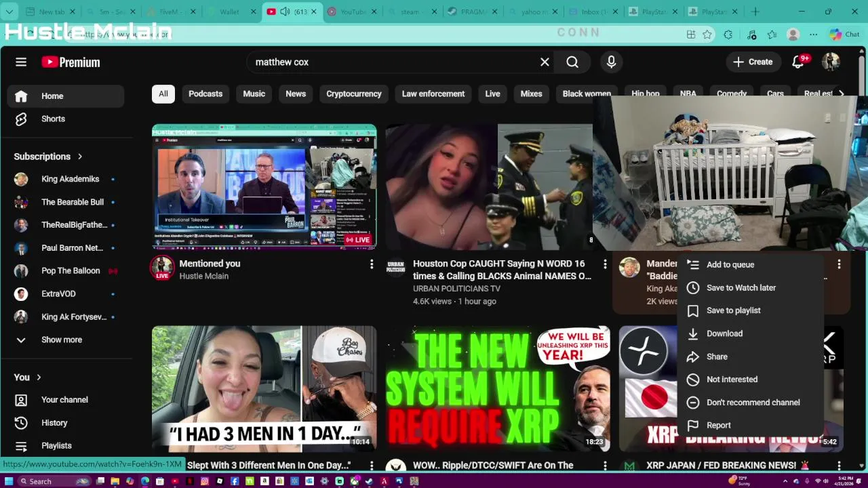Choose Don't recommend channel
Viewport: 868px width, 488px height.
(750, 403)
